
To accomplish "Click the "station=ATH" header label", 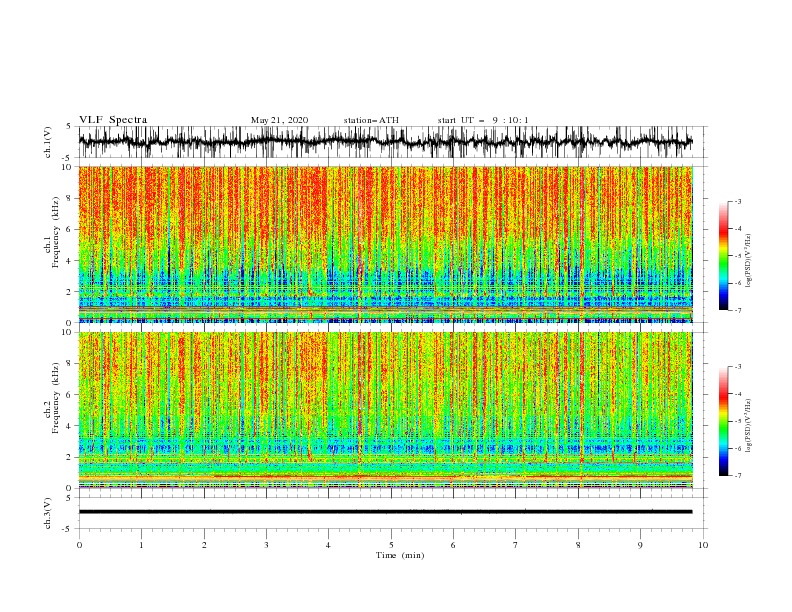I will pyautogui.click(x=371, y=120).
